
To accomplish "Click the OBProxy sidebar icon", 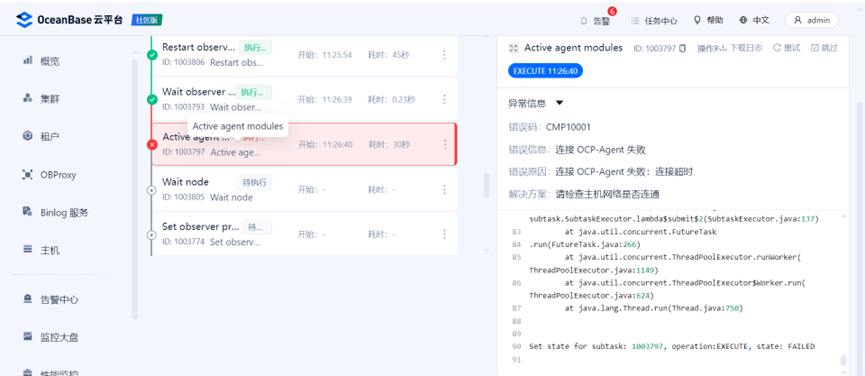I will point(27,174).
